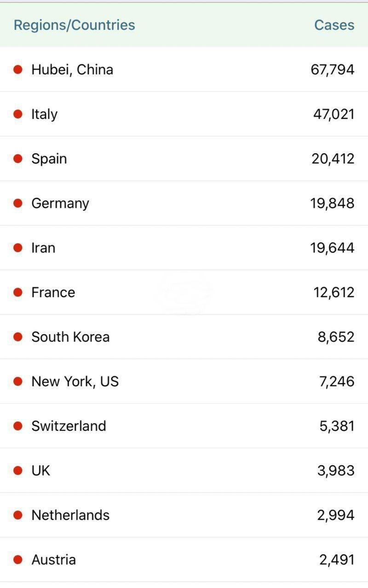368x588 pixels.
Task: Select the red dot beside France
Action: (x=18, y=292)
